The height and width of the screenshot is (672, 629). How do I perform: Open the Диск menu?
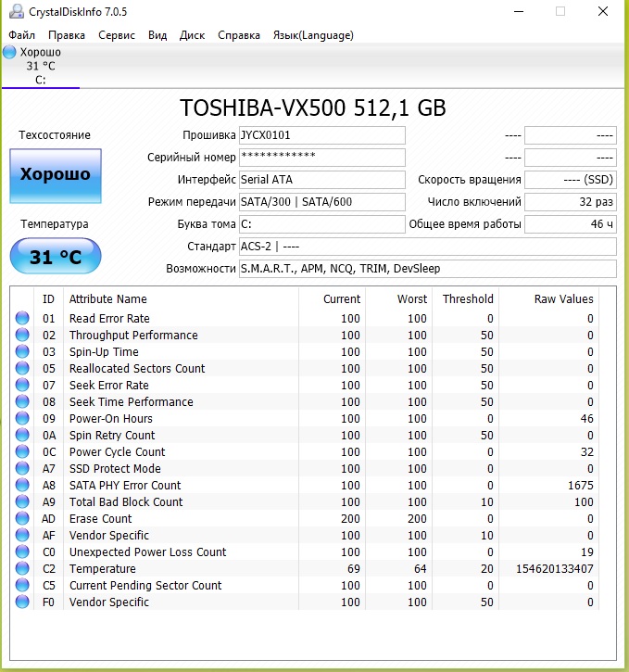(x=192, y=35)
